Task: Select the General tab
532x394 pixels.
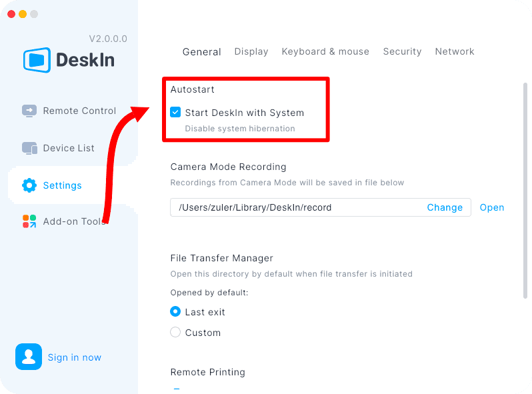Action: coord(201,52)
